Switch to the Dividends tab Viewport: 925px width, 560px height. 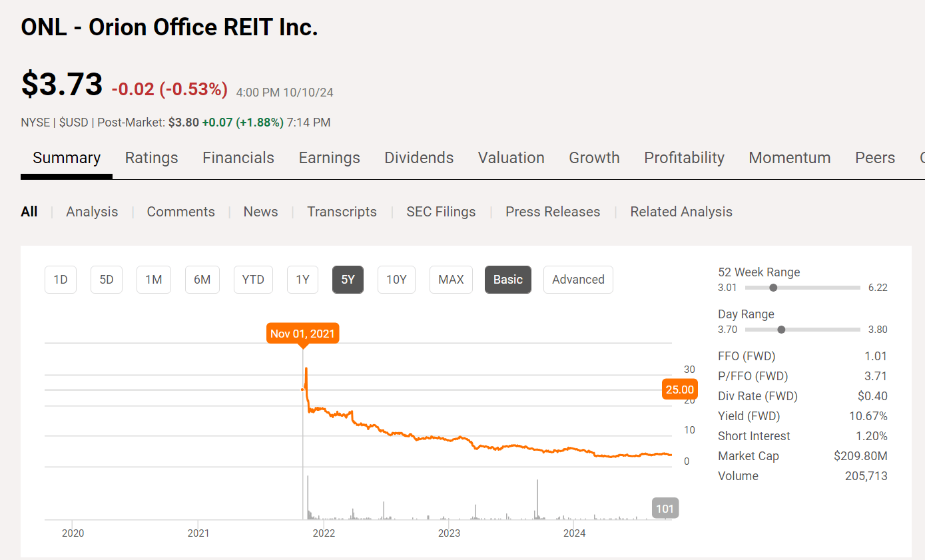[x=418, y=158]
